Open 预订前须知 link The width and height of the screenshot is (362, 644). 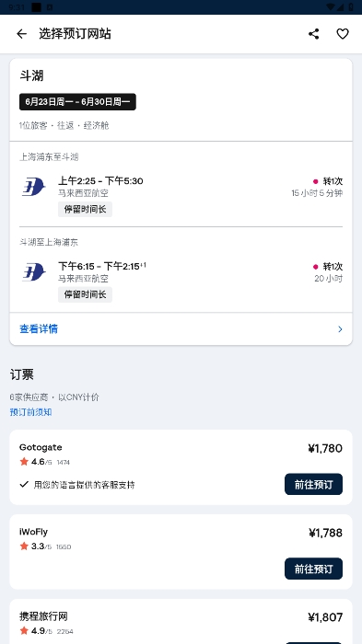30,412
